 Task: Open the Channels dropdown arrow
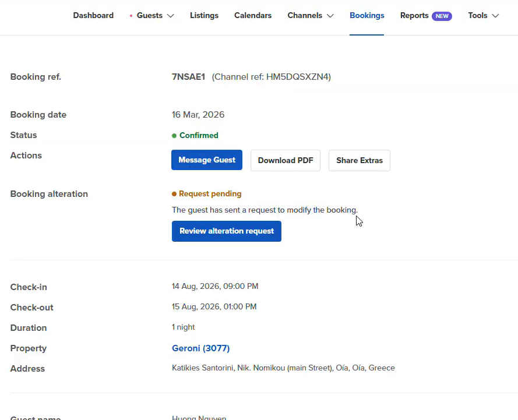pos(330,16)
